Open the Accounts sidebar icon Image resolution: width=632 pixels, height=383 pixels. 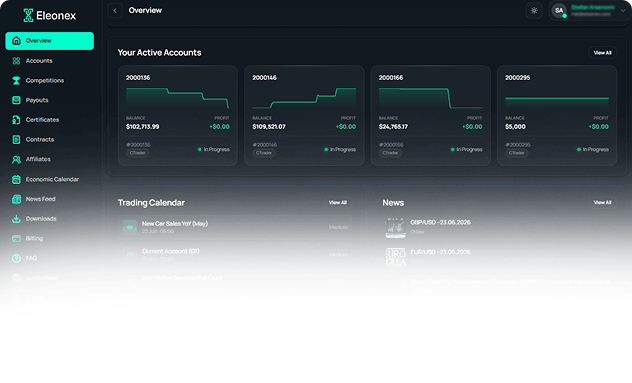click(x=16, y=61)
